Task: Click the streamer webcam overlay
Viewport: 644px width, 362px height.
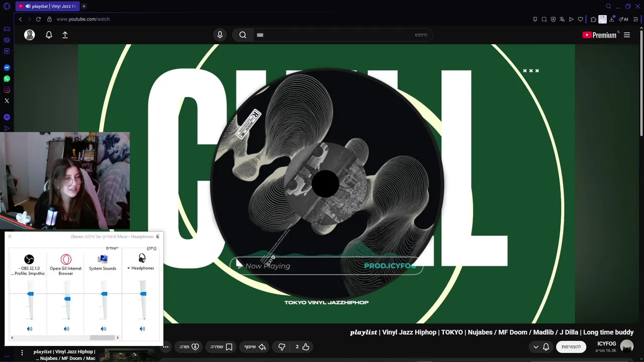Action: 65,181
